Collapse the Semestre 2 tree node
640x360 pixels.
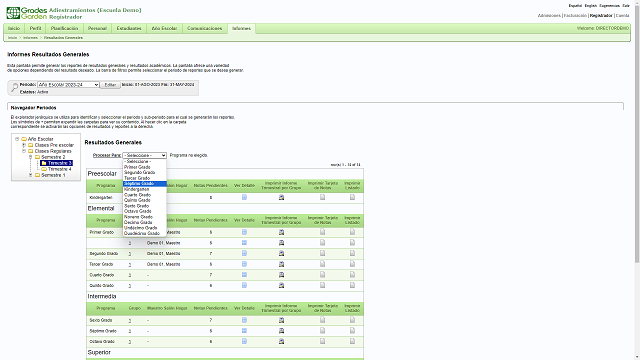point(30,157)
